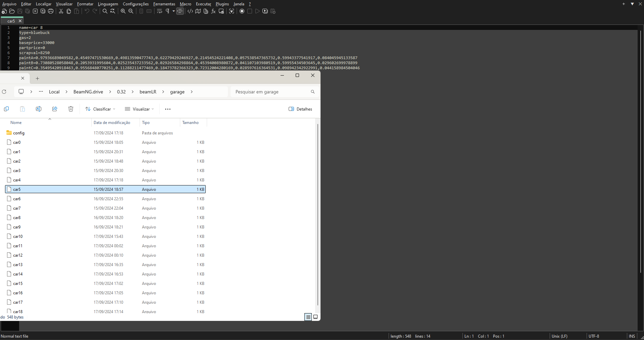Toggle show all characters pilcrow icon
Viewport: 644px width, 340px height.
167,11
